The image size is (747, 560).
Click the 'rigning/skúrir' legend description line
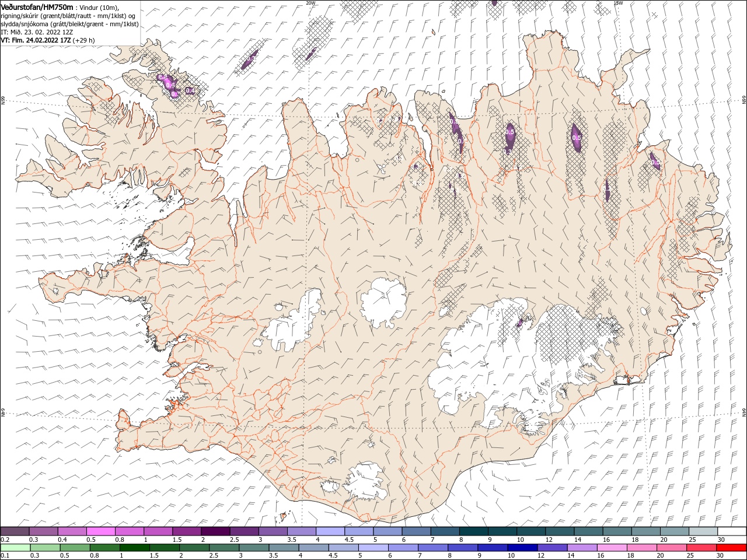(68, 16)
